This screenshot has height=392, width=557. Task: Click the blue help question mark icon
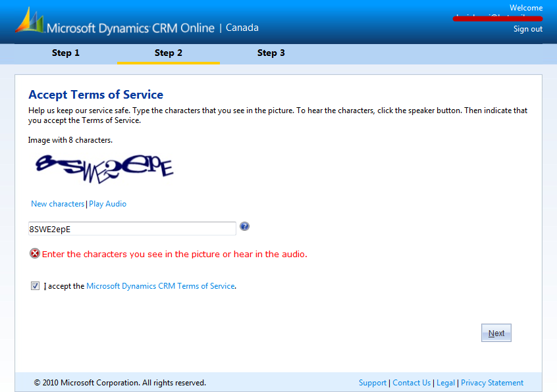point(244,226)
